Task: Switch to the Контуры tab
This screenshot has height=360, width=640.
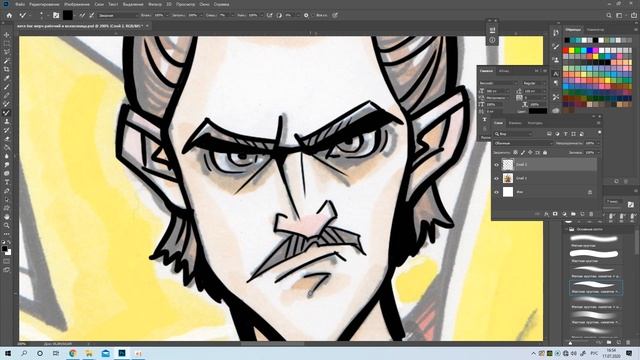Action: pyautogui.click(x=535, y=123)
